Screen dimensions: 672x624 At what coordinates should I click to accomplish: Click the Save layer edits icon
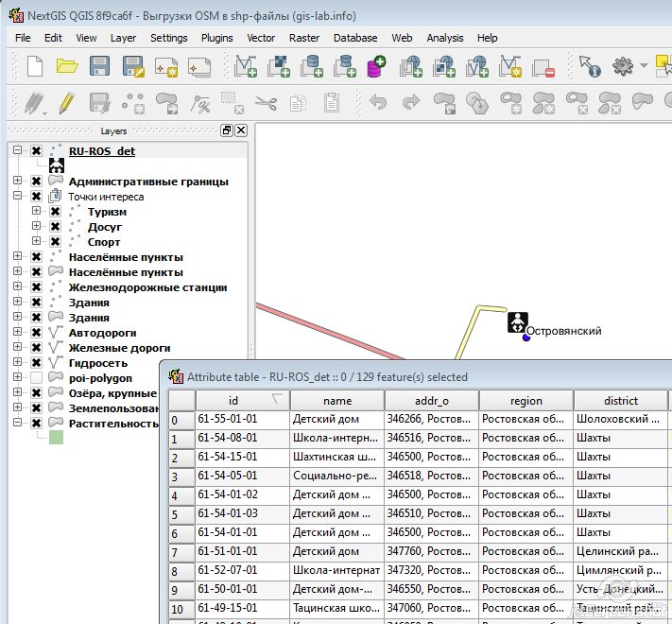tap(99, 104)
